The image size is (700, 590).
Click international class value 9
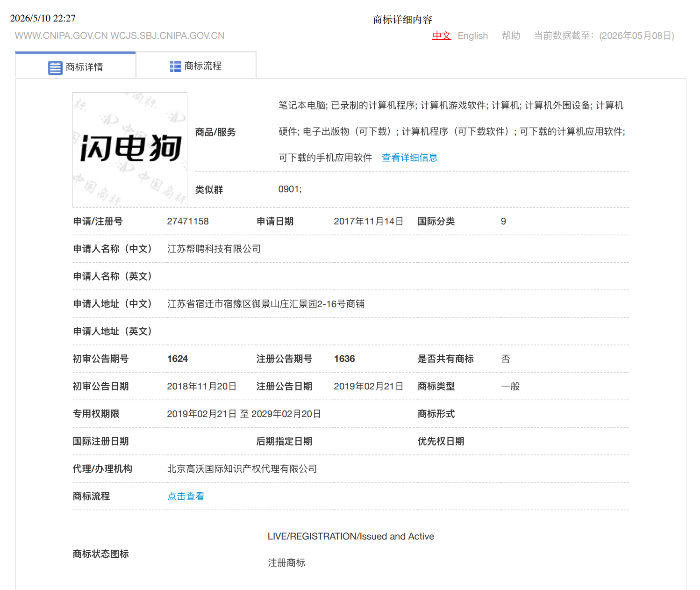tap(503, 221)
